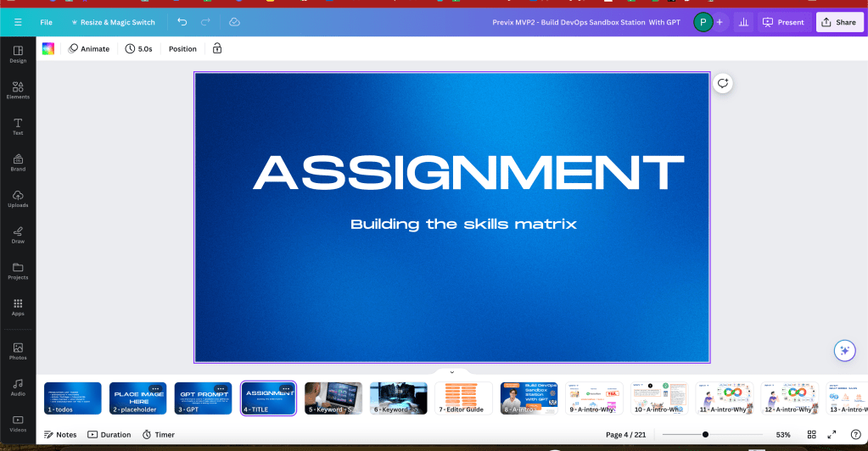868x451 pixels.
Task: Toggle the page lock icon
Action: point(217,48)
